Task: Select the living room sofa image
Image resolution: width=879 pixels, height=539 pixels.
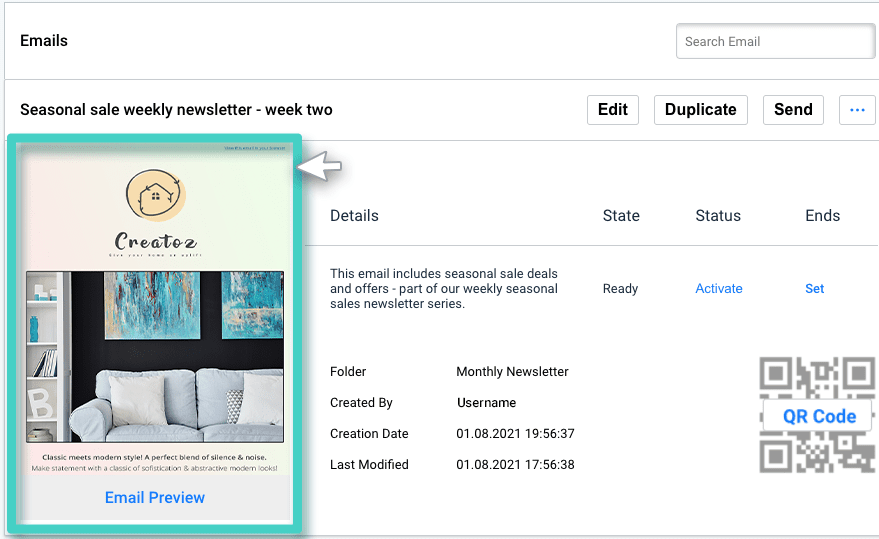Action: click(155, 356)
